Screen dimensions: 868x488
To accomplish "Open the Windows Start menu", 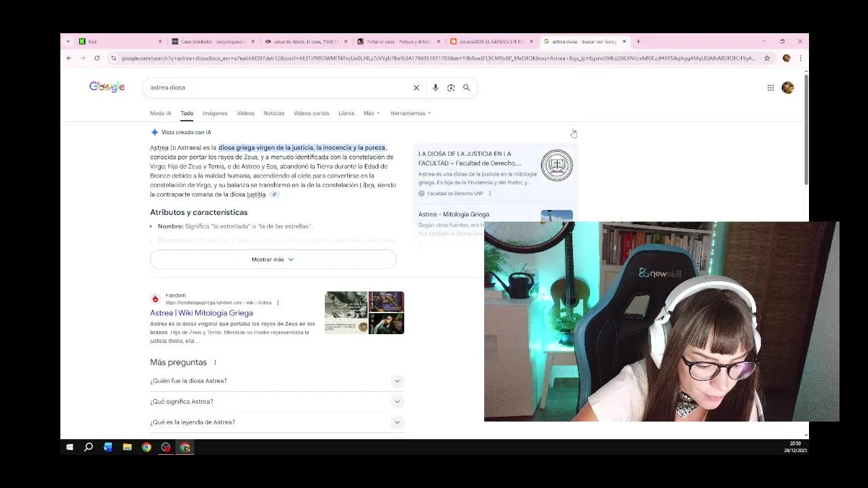I will click(69, 447).
